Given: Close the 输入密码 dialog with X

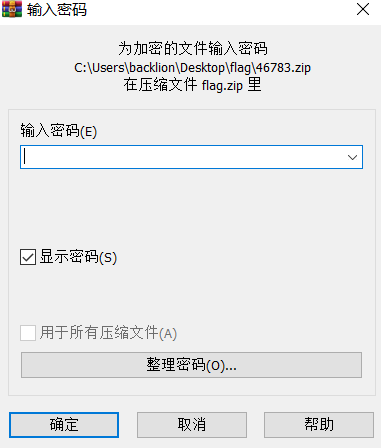Looking at the screenshot, I should coord(363,9).
